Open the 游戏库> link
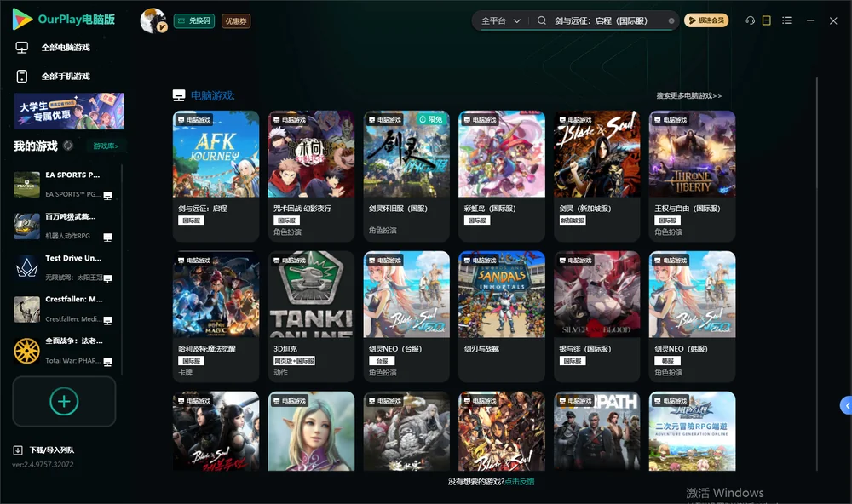Viewport: 852px width, 504px height. coord(106,146)
